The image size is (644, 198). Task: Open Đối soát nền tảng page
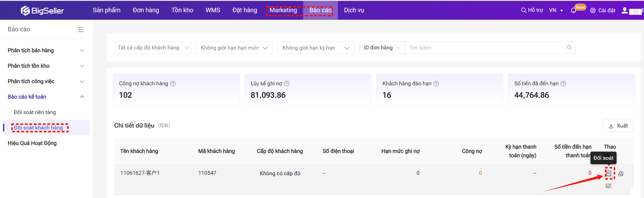point(35,112)
